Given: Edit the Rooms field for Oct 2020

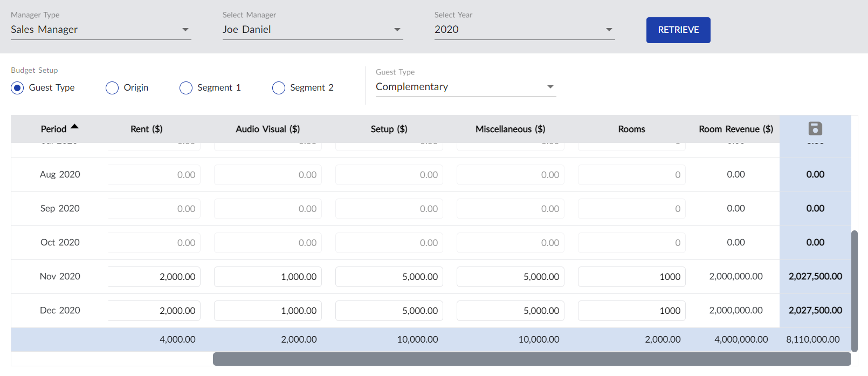Looking at the screenshot, I should [x=632, y=243].
